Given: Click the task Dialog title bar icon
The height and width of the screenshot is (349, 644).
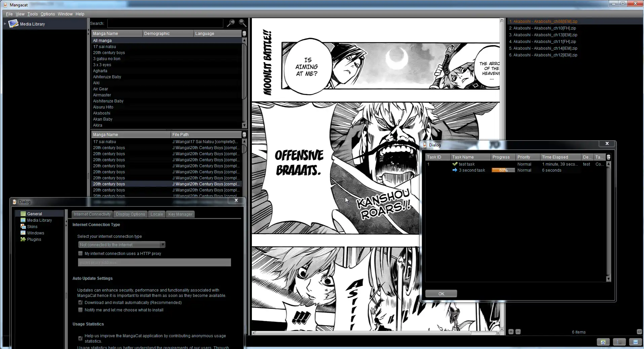Looking at the screenshot, I should point(425,145).
